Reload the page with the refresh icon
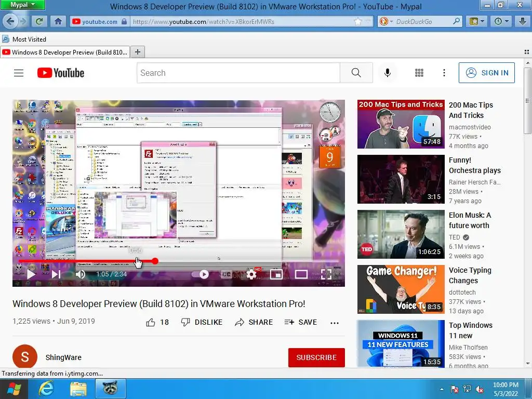Viewport: 532px width, 399px height. (x=39, y=21)
